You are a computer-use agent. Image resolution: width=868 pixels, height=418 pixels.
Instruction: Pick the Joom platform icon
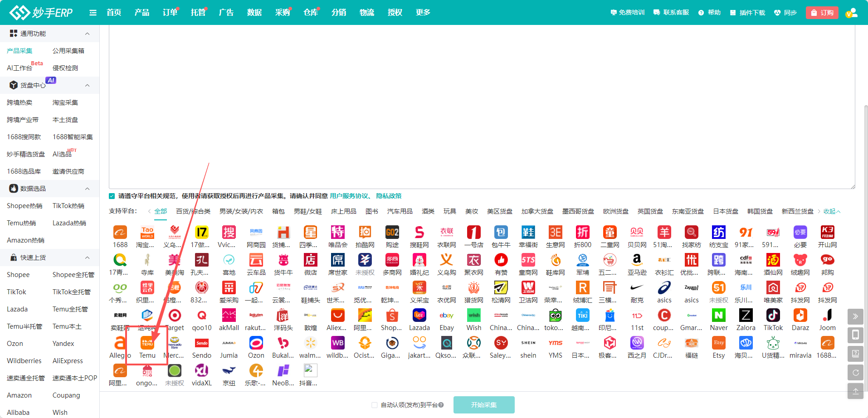[x=828, y=316]
